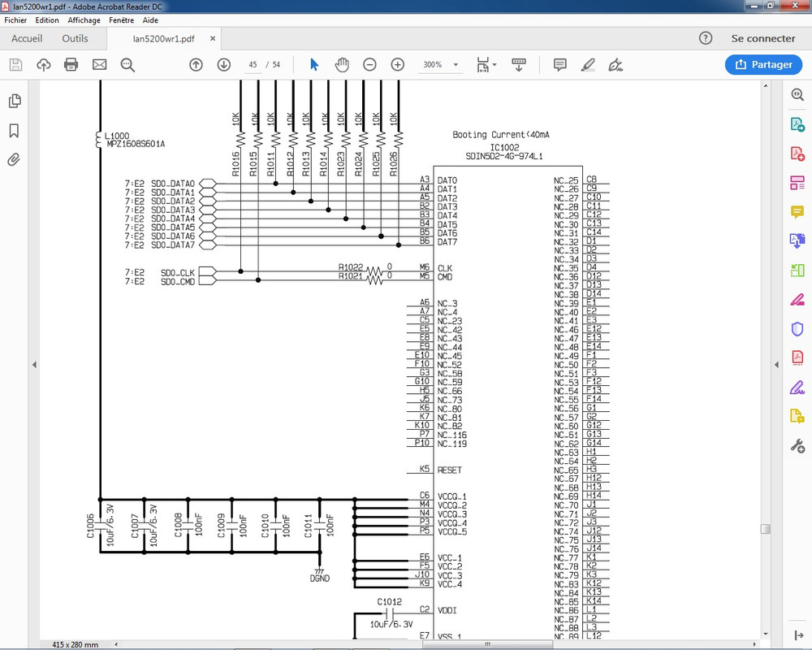
Task: Click vertical scrollbar up arrow
Action: [x=766, y=85]
